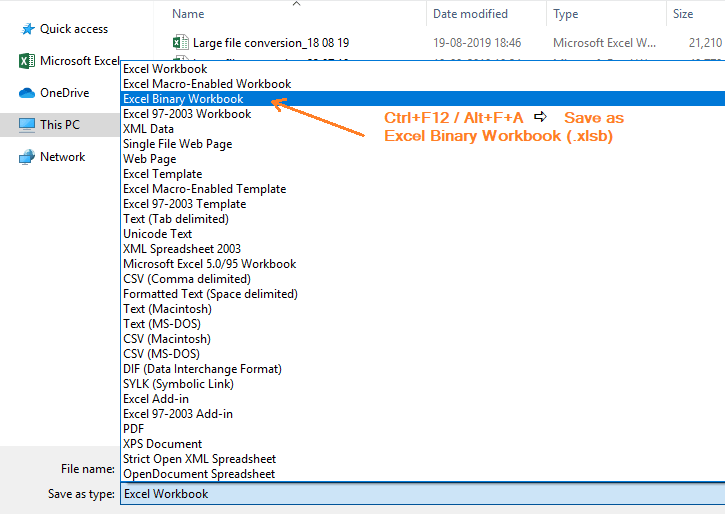
Task: Click the Microsoft Excel sidebar icon
Action: (x=27, y=61)
